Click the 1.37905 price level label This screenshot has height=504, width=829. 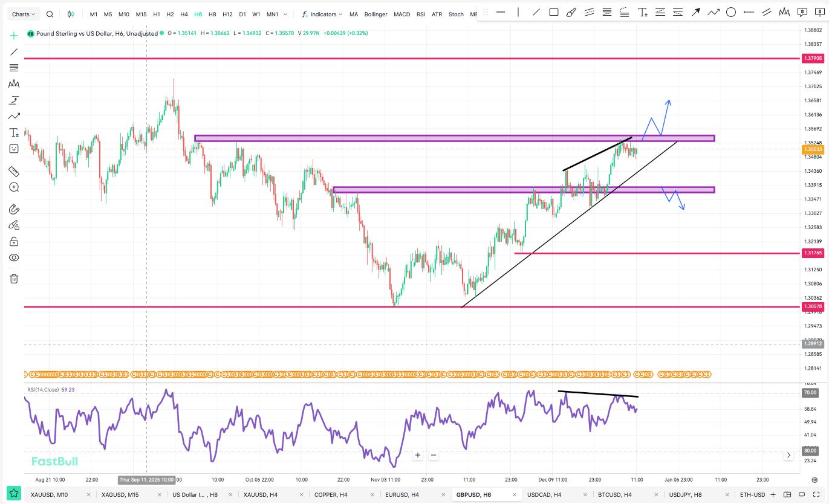(812, 58)
